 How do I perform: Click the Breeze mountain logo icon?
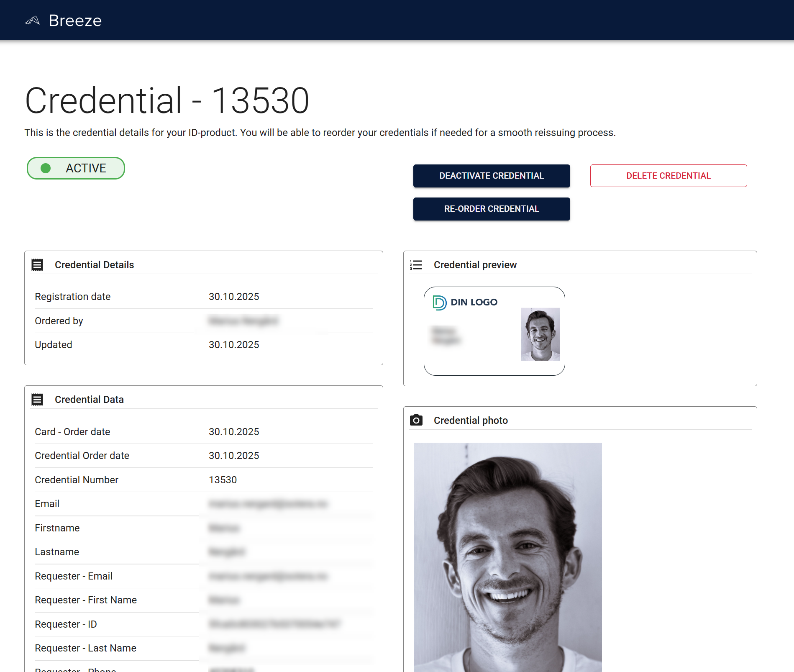tap(33, 20)
